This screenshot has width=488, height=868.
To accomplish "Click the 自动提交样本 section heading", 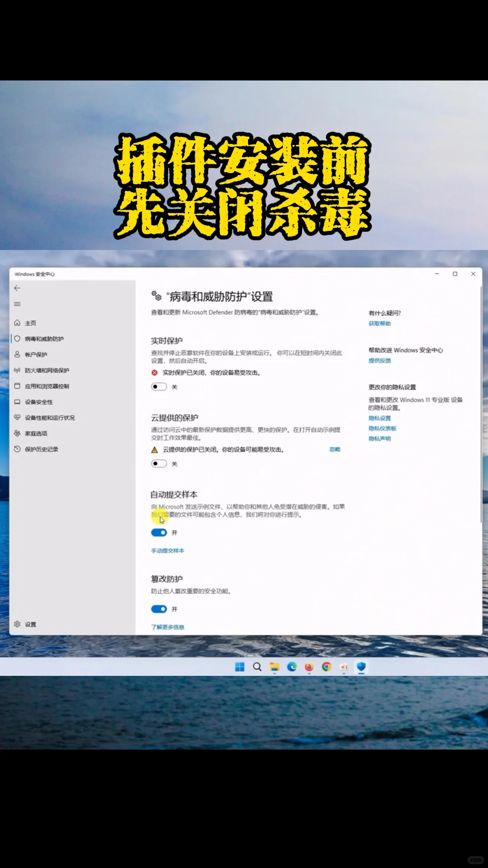I will (x=174, y=494).
